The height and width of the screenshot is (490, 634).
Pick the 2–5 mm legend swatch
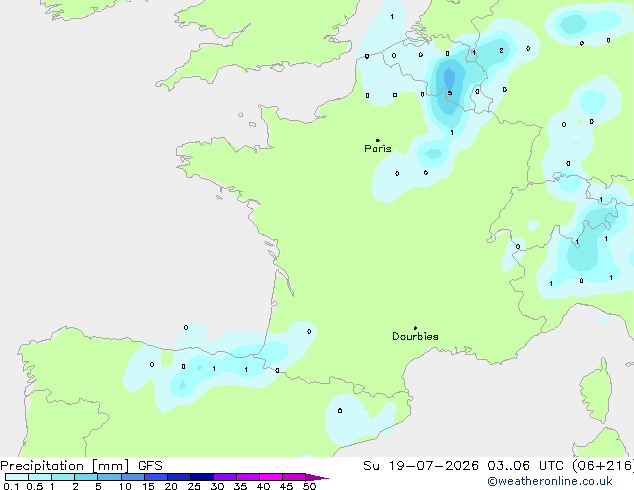click(x=86, y=477)
